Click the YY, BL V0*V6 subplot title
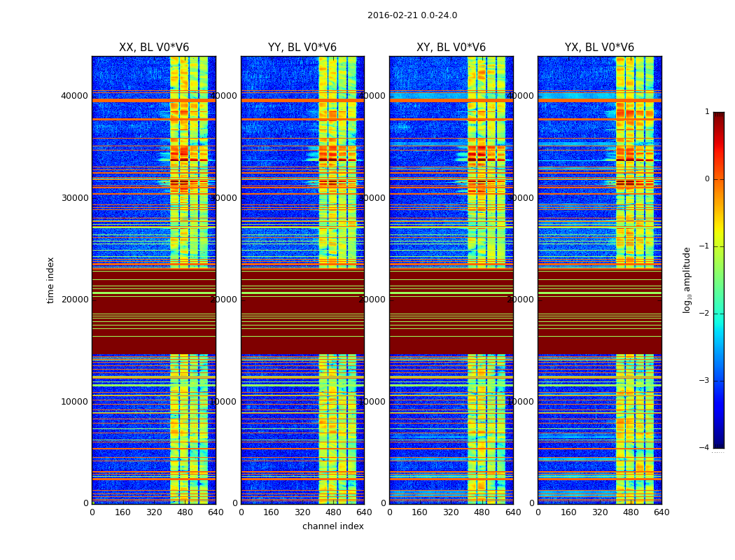735x560 pixels. click(x=302, y=48)
